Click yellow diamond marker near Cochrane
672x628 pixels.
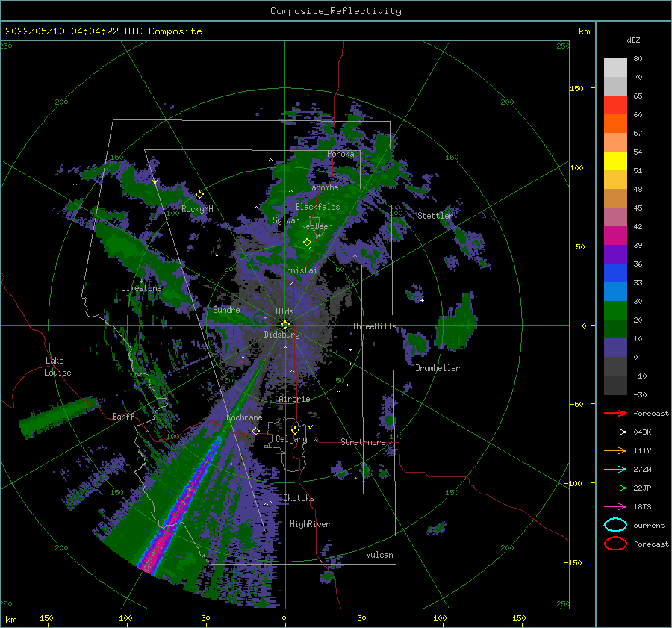click(255, 431)
